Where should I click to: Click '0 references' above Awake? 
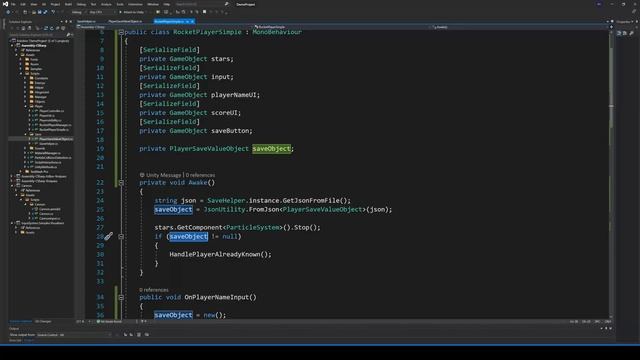click(x=200, y=175)
